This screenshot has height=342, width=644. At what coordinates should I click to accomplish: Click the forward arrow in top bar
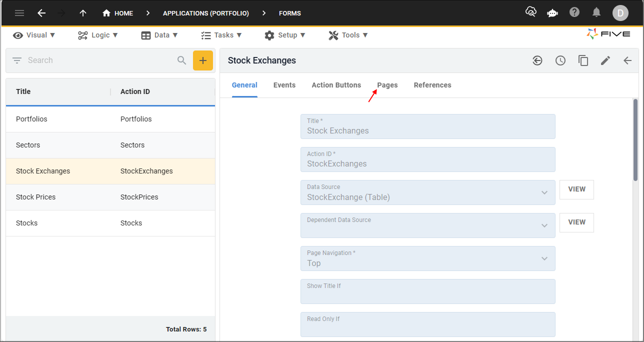pos(62,13)
